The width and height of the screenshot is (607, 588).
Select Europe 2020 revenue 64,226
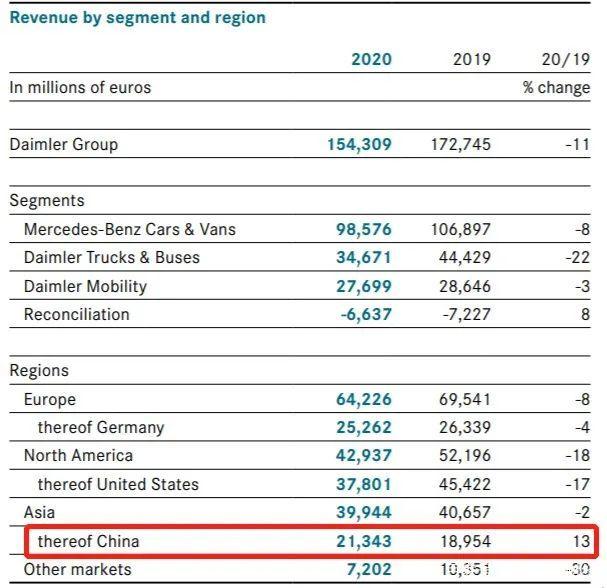tap(364, 399)
